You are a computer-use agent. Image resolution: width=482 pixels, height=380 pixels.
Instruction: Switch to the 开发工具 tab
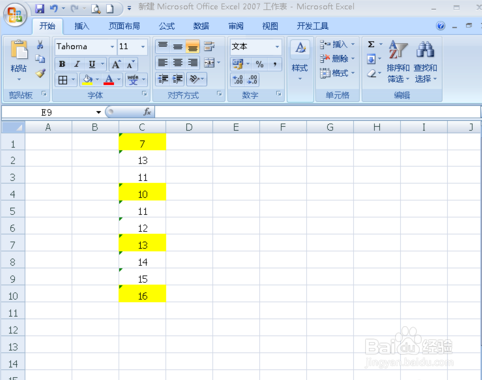pos(312,26)
